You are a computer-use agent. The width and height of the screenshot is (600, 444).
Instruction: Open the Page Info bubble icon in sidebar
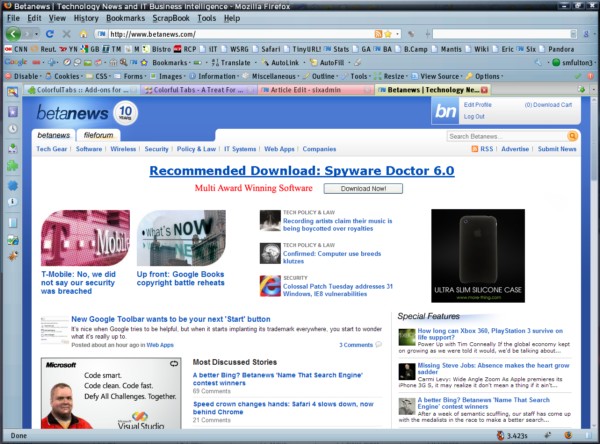(x=13, y=202)
